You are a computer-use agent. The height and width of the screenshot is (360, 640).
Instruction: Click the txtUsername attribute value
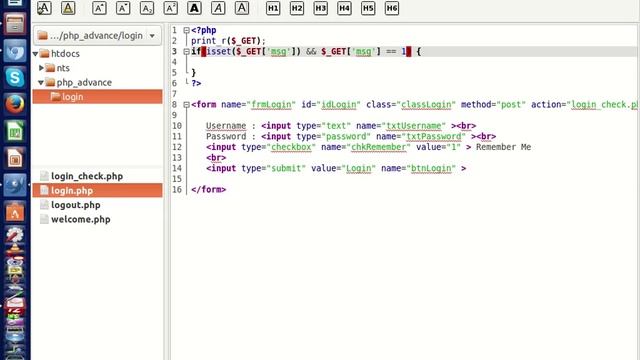coord(414,126)
